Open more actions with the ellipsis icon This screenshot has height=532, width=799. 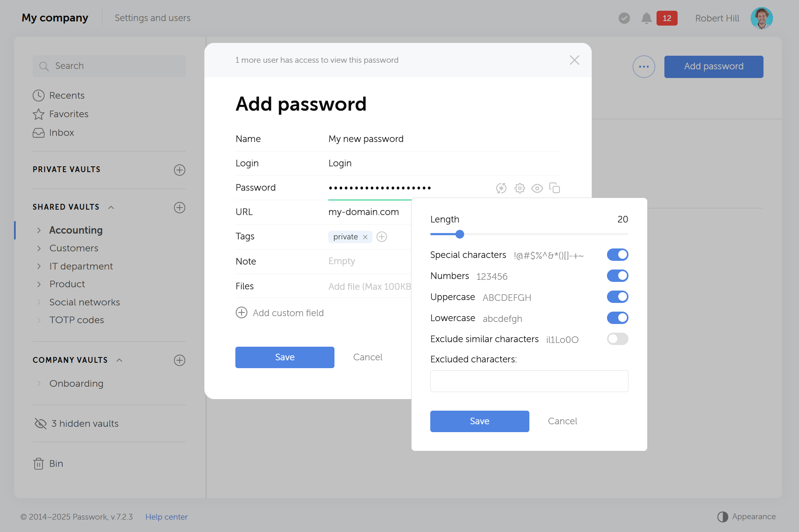[x=643, y=66]
